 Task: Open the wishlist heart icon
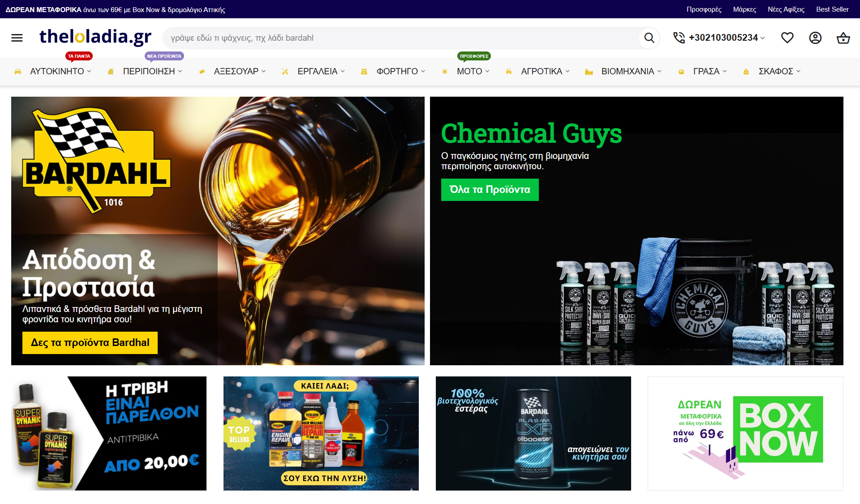(x=787, y=38)
